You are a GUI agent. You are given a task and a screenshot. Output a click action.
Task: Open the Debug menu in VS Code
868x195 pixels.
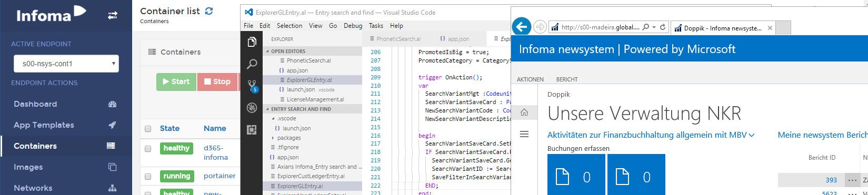(x=353, y=25)
